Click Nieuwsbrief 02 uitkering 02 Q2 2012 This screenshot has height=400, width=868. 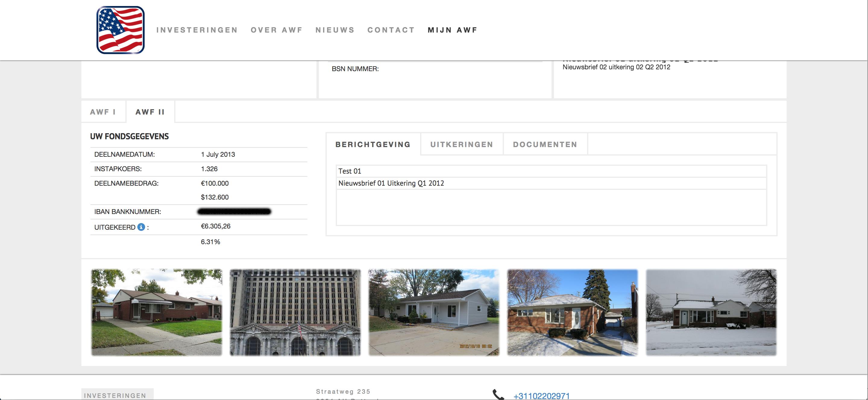click(616, 67)
